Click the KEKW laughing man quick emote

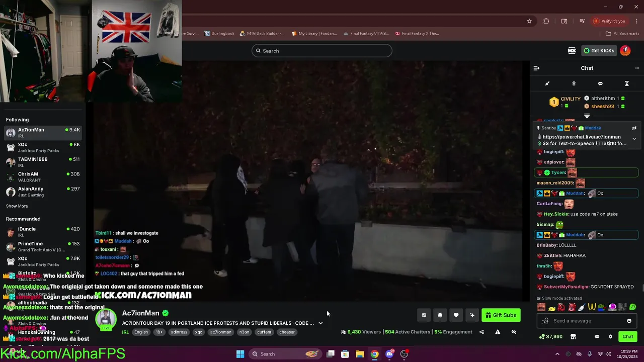point(541,307)
